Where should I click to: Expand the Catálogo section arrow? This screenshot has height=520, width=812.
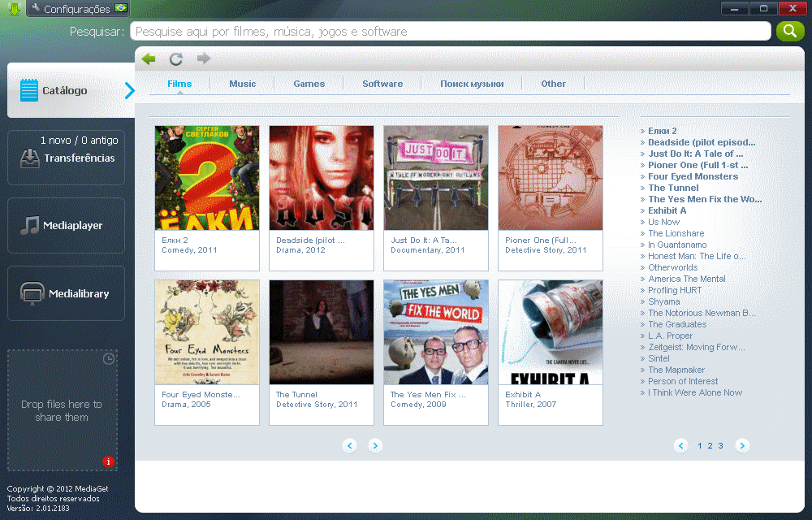click(129, 90)
